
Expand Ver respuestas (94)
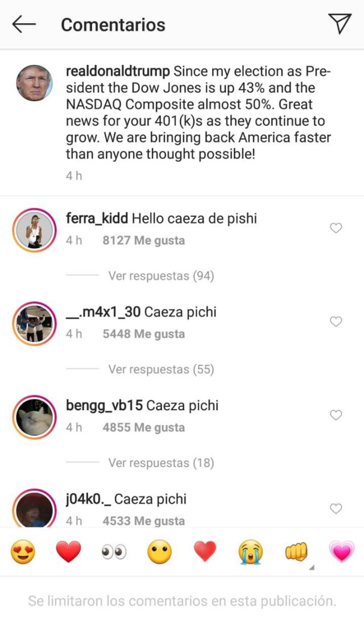click(x=161, y=276)
